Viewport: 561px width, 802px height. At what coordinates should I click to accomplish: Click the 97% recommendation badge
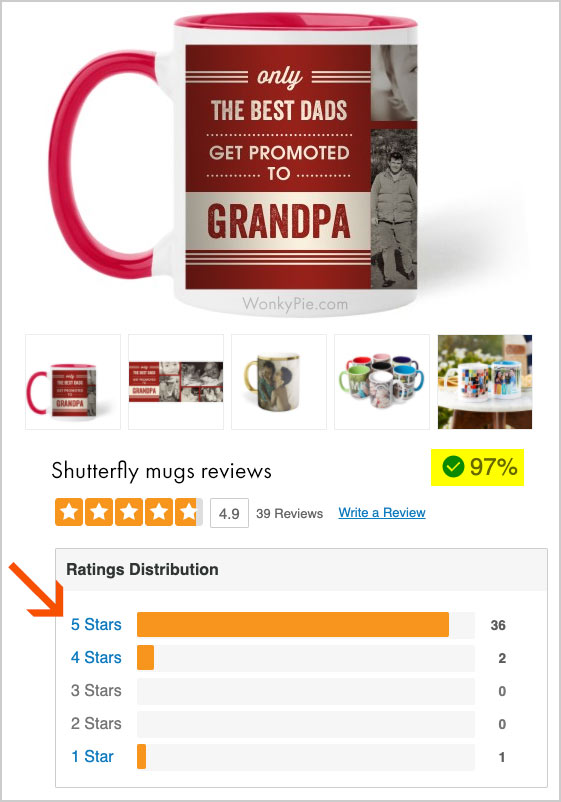(477, 467)
